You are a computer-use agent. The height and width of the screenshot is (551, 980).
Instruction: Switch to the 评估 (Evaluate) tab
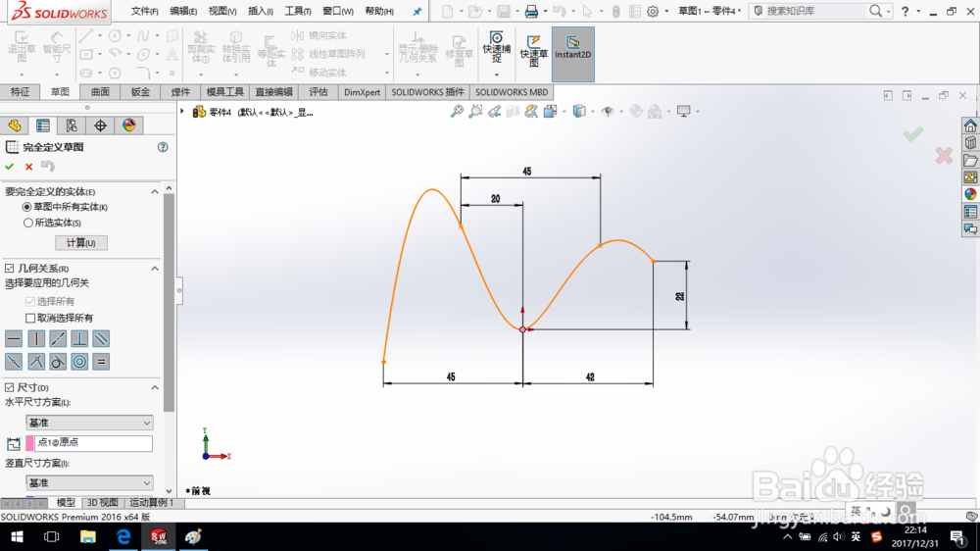click(x=318, y=92)
